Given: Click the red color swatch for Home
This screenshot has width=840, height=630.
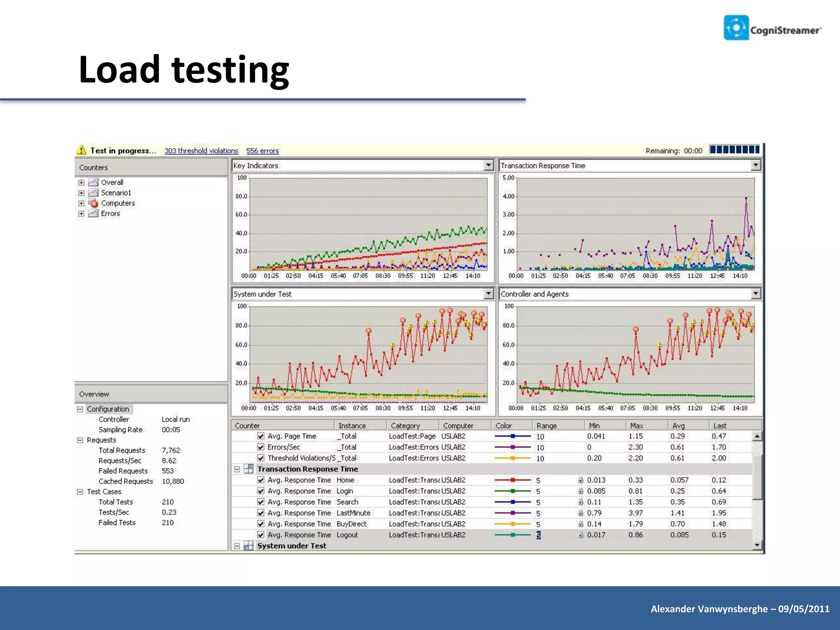Looking at the screenshot, I should [x=512, y=480].
